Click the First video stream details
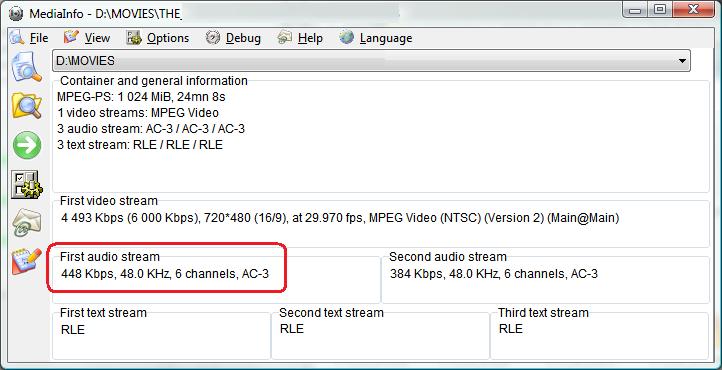This screenshot has height=370, width=722. (x=340, y=218)
